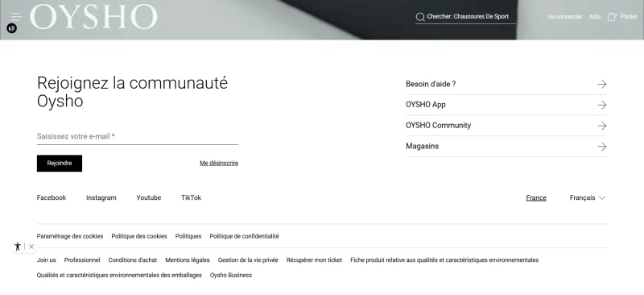Open Politique de confidentialité
Image resolution: width=644 pixels, height=295 pixels.
[x=245, y=236]
